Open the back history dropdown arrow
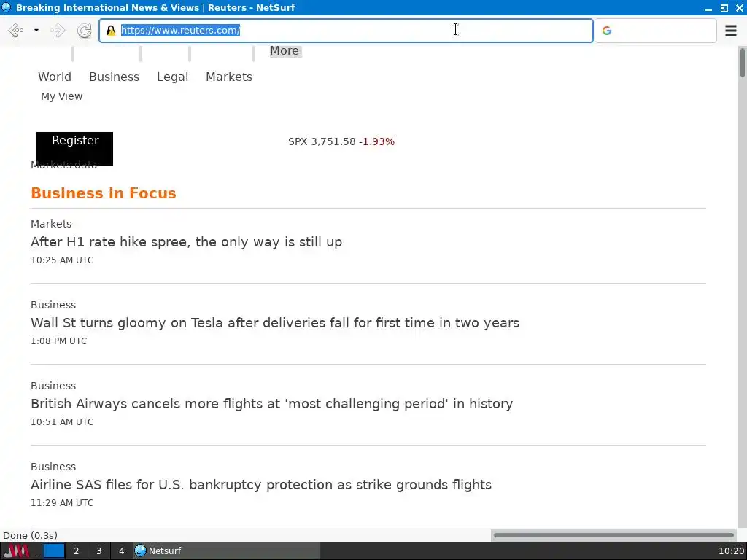747x560 pixels. click(36, 31)
